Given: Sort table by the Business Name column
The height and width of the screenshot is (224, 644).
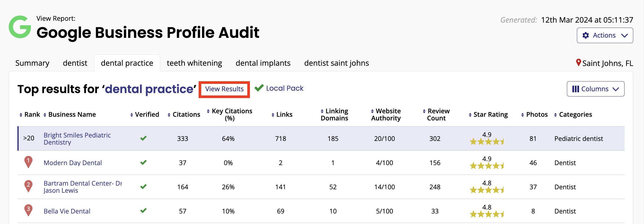Looking at the screenshot, I should coord(70,115).
